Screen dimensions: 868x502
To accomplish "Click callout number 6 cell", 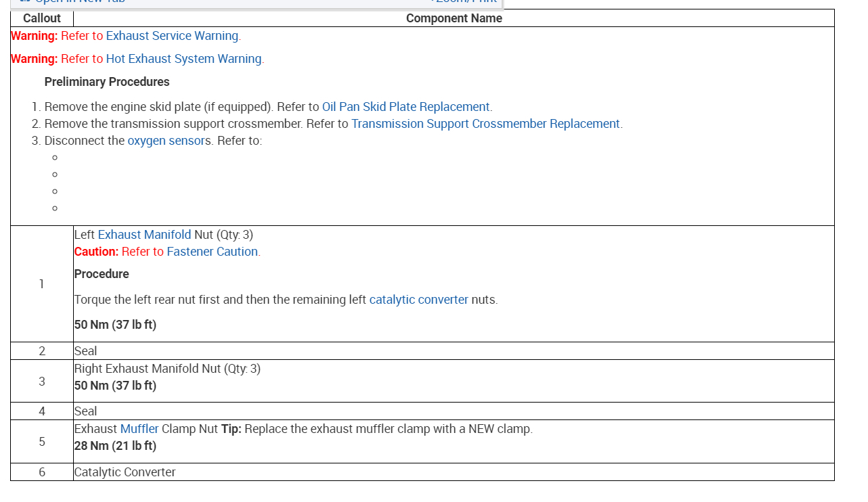I will 42,472.
